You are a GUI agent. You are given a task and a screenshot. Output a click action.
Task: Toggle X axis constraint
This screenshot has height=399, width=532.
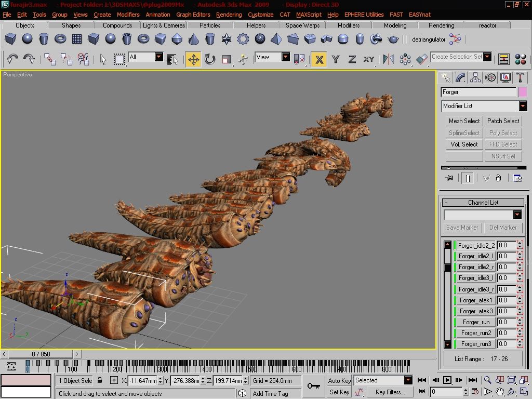click(x=319, y=59)
